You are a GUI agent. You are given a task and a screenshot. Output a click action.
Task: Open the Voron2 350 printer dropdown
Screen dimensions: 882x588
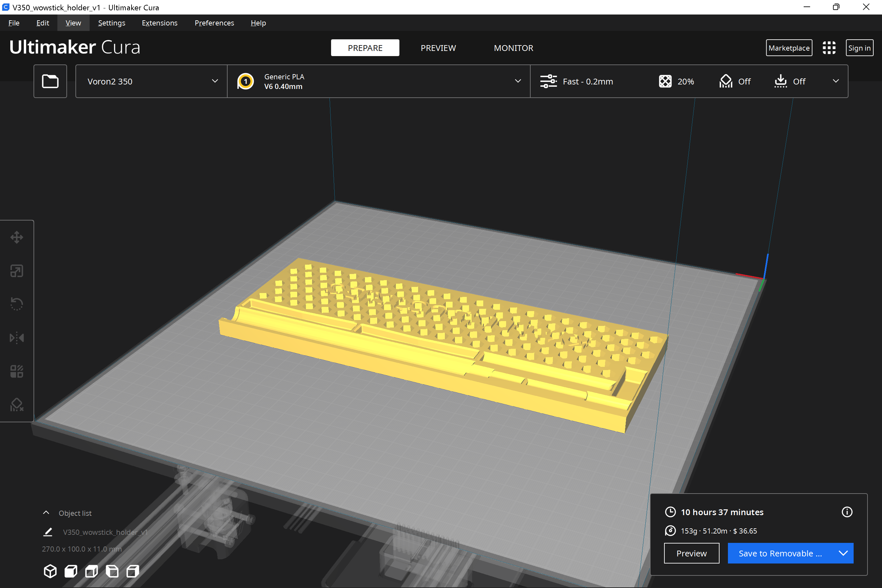152,81
